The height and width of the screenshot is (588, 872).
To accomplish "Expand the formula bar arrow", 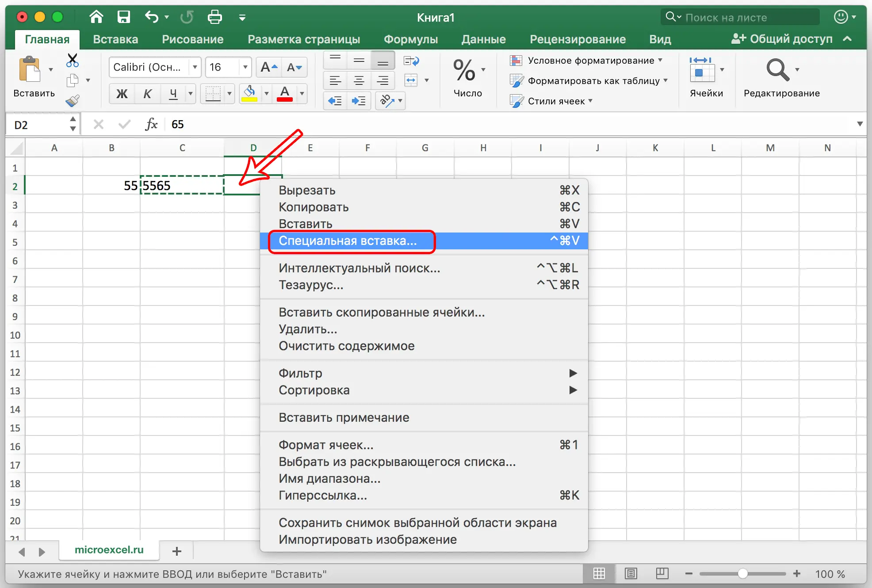I will [860, 124].
